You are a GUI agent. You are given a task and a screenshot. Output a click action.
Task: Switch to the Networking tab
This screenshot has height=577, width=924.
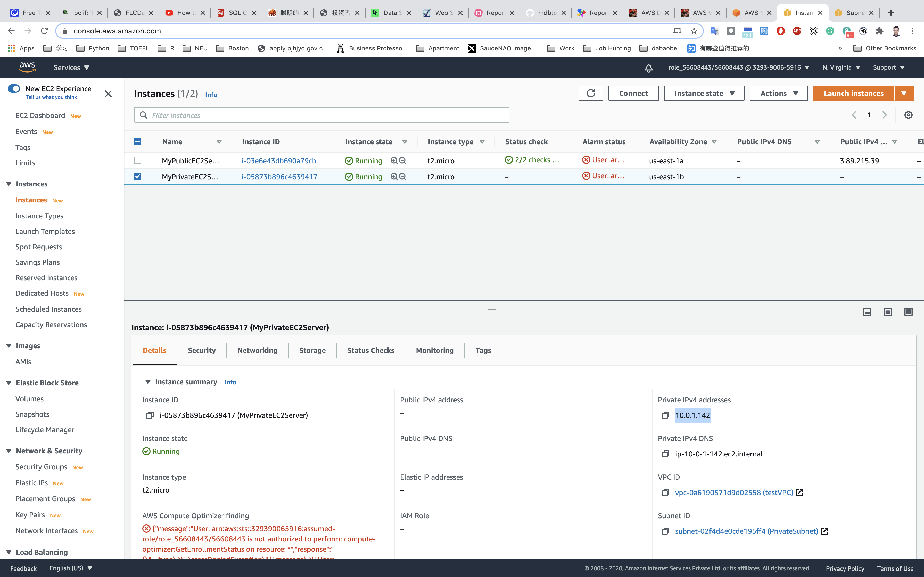pos(257,350)
